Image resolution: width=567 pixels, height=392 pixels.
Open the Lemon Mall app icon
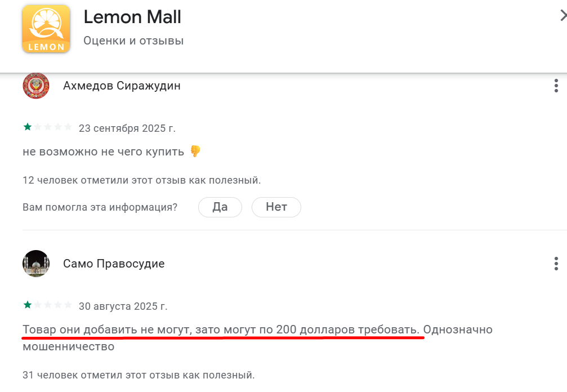tap(46, 28)
